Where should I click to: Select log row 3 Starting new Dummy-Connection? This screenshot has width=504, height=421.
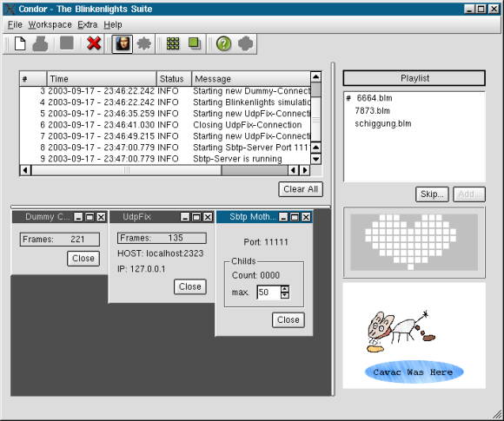pos(165,91)
